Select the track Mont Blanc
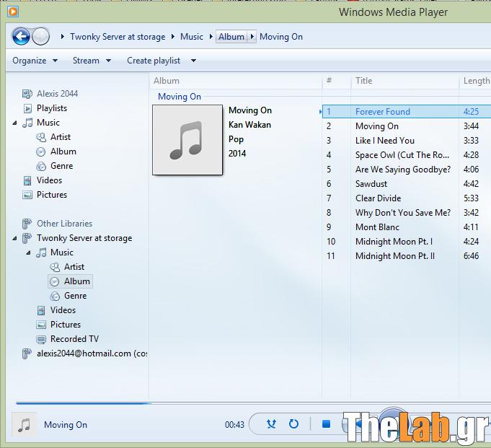 407,227
